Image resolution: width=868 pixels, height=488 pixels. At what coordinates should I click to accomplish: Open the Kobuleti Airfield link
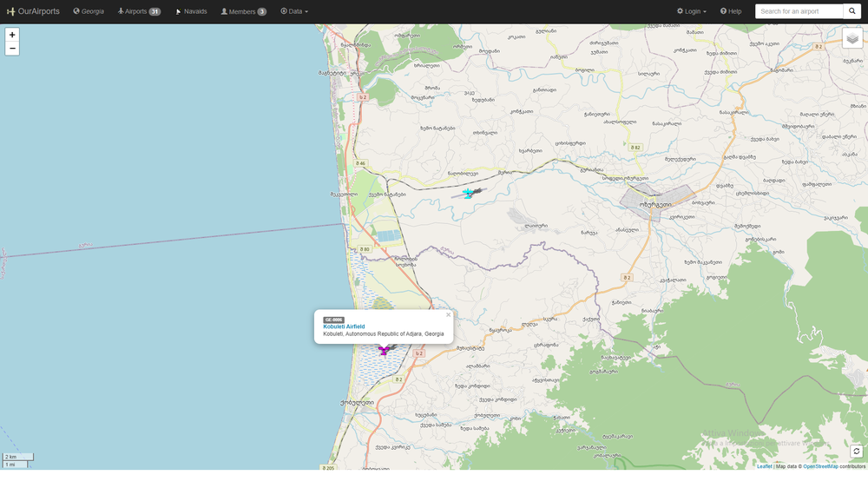coord(344,326)
